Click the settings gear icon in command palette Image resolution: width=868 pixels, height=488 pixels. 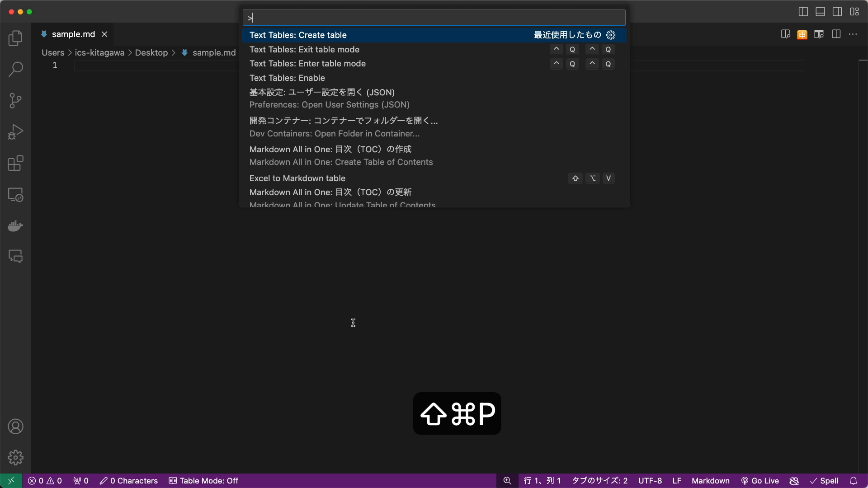[610, 34]
